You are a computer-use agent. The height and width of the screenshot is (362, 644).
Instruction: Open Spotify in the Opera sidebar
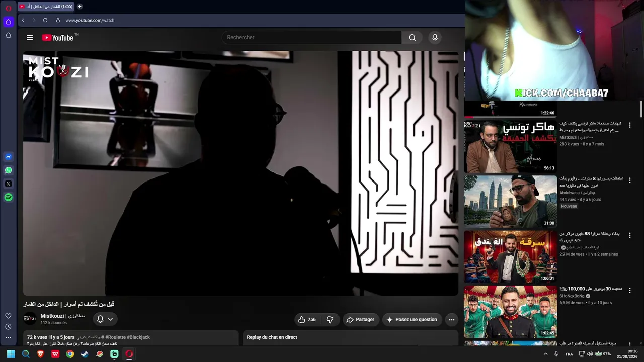point(8,198)
